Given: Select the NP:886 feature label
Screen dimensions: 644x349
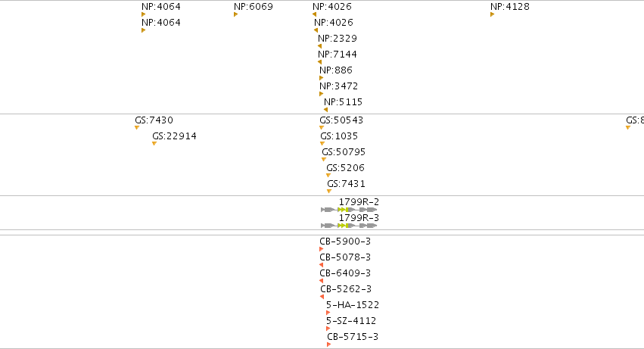Looking at the screenshot, I should tap(336, 70).
